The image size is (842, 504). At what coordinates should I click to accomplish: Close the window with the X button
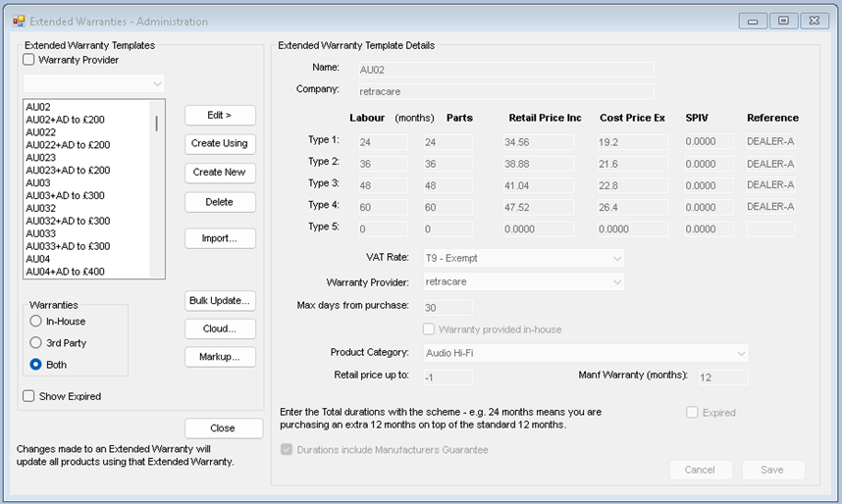[x=815, y=21]
